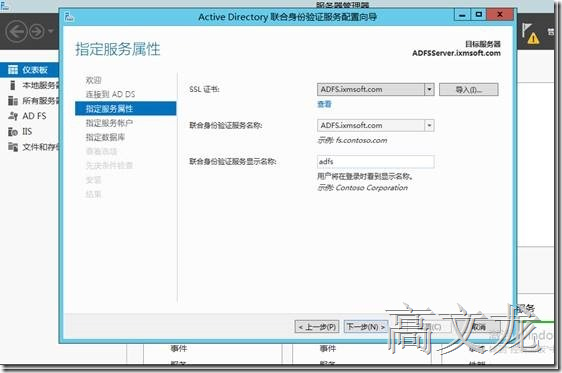
Task: Open the federation service name dropdown arrow
Action: pos(429,126)
